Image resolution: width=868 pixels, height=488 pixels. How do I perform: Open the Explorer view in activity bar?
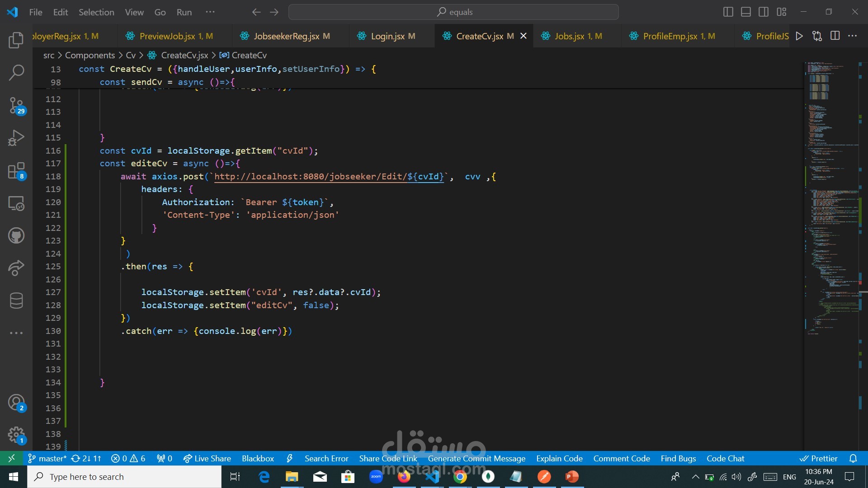(16, 40)
